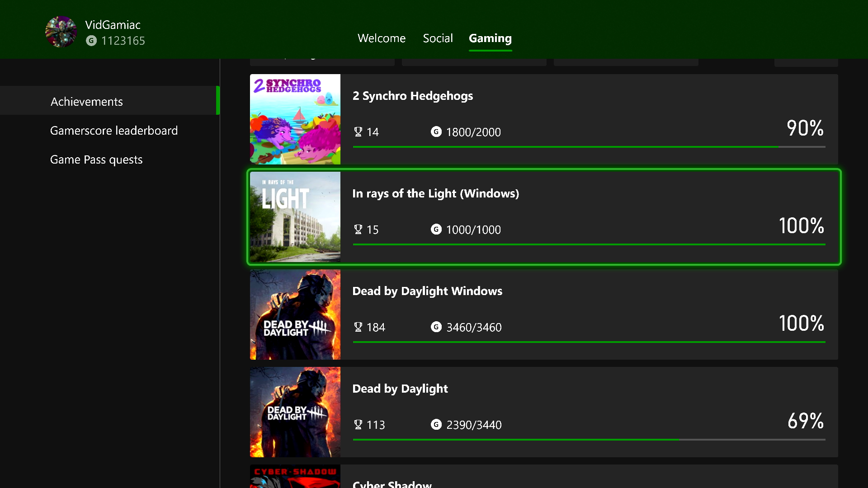868x488 pixels.
Task: Click the 90% completion value
Action: [x=805, y=128]
